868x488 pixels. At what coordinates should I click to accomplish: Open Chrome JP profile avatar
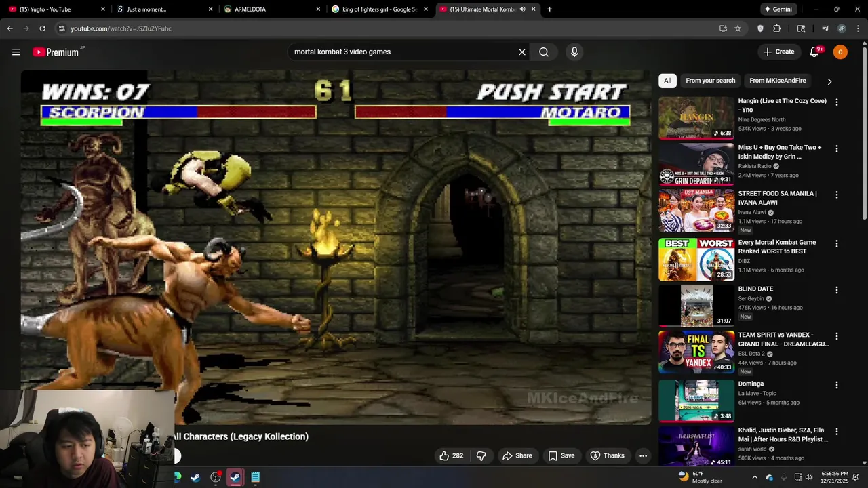tap(842, 28)
